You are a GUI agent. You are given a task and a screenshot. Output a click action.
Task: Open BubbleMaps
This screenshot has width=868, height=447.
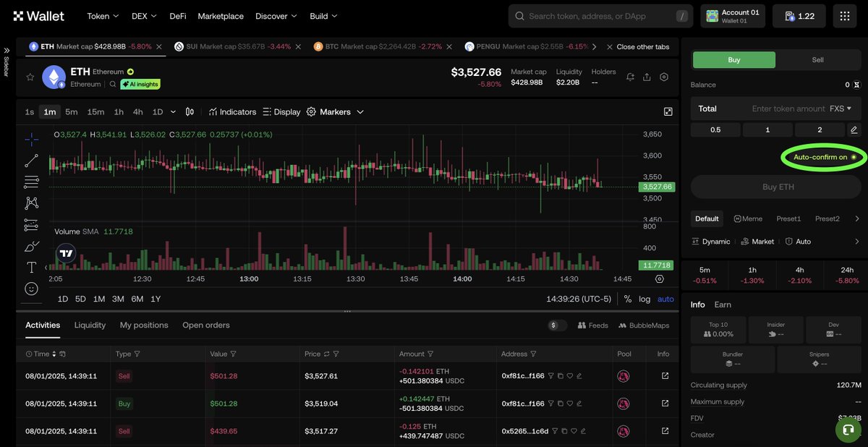(644, 325)
